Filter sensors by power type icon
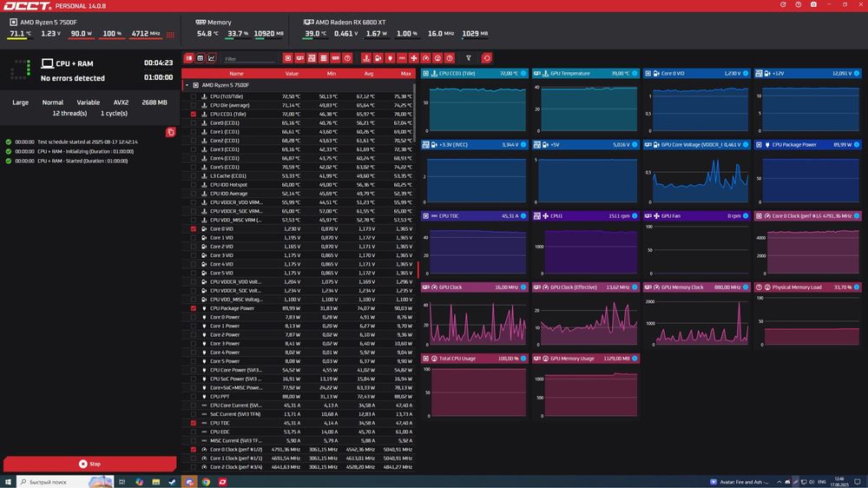 coord(390,58)
